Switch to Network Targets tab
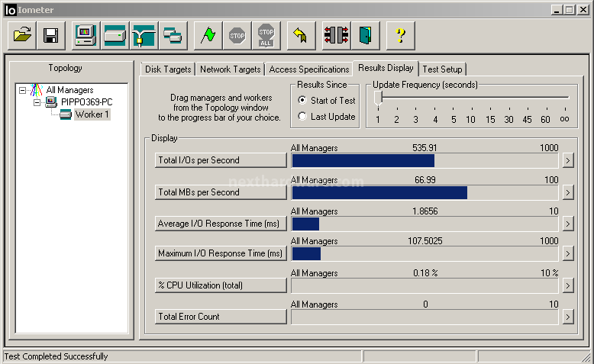The image size is (594, 364). (x=230, y=69)
